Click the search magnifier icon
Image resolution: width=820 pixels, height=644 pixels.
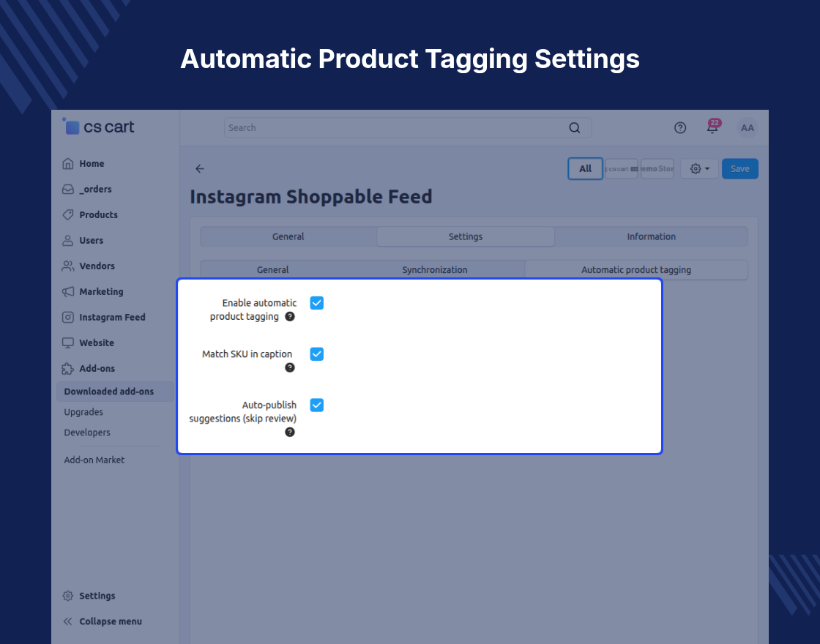point(575,128)
